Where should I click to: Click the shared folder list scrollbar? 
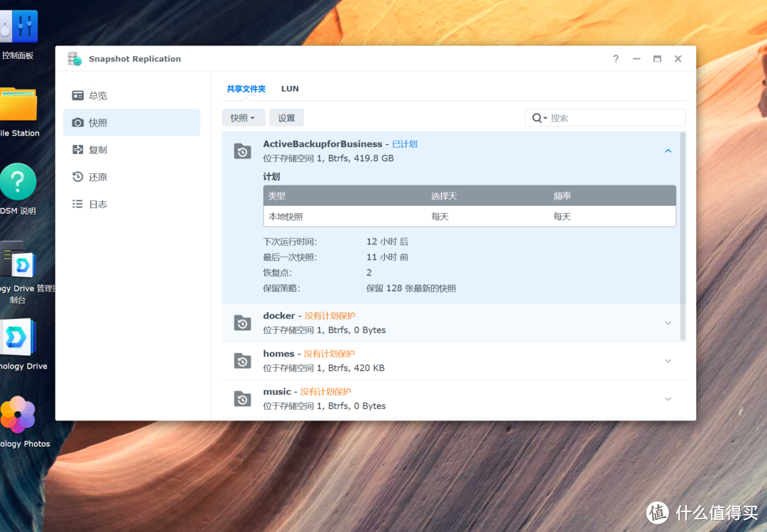pos(682,234)
